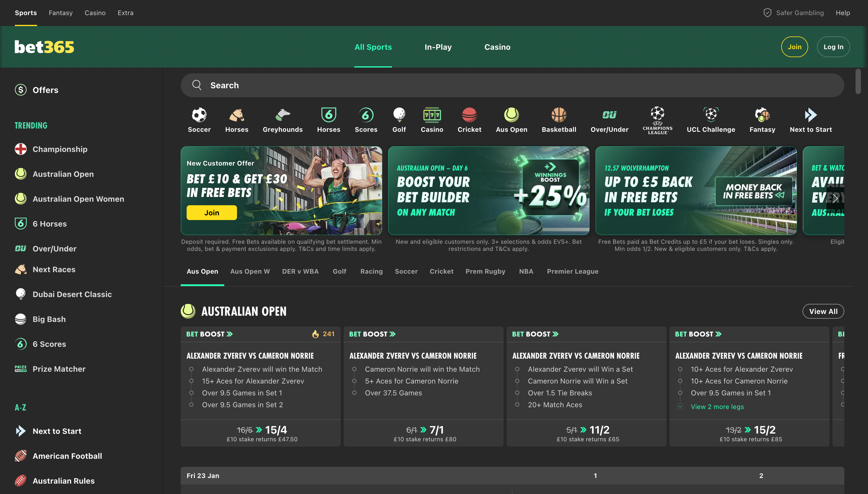Open the Greyhounds racing section
The height and width of the screenshot is (494, 868).
(282, 119)
